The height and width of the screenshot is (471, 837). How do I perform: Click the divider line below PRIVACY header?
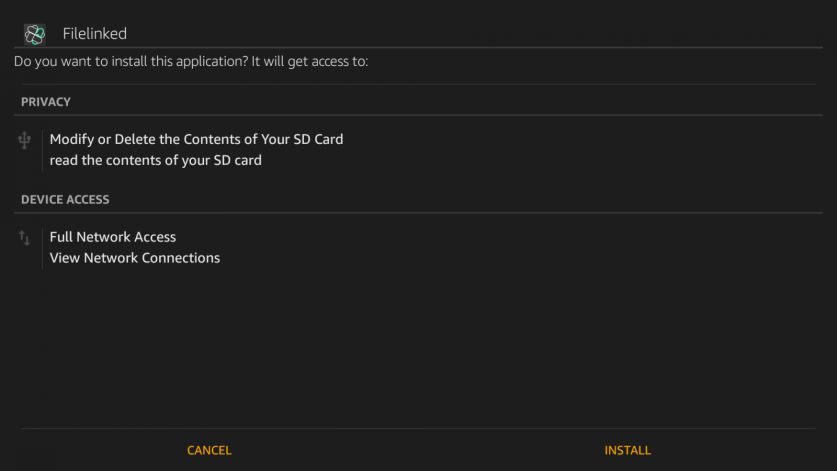pos(418,114)
